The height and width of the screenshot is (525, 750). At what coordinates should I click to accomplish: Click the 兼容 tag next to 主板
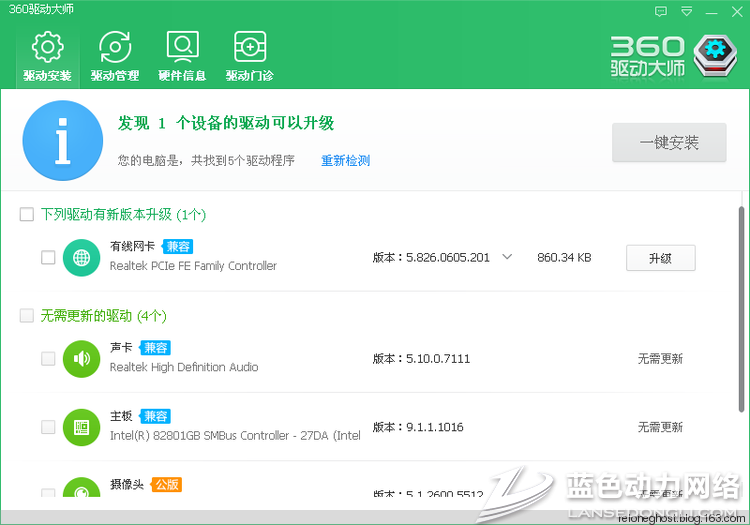pos(155,416)
